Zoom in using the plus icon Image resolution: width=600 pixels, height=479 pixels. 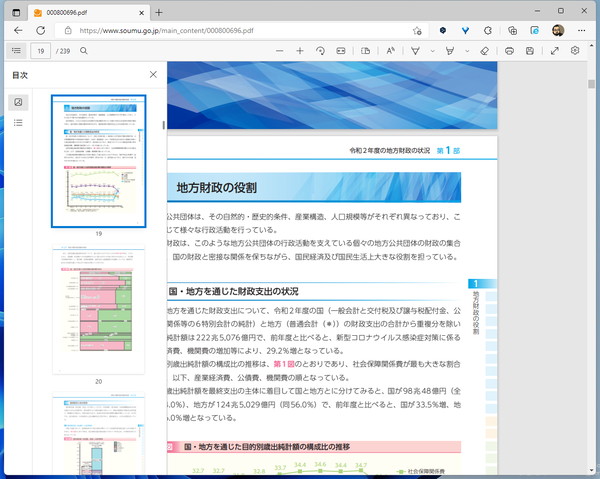coord(300,50)
